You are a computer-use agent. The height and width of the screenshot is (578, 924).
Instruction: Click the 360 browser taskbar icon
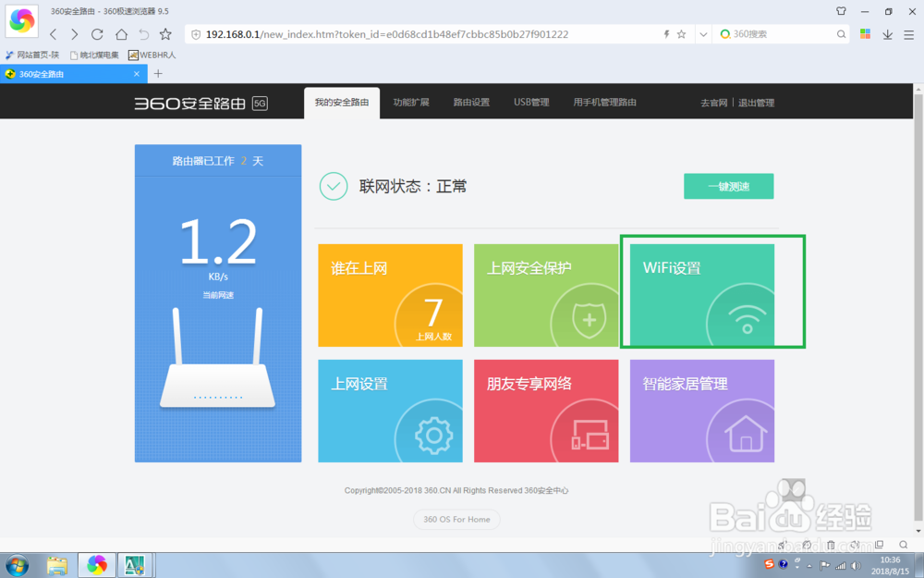pos(97,566)
